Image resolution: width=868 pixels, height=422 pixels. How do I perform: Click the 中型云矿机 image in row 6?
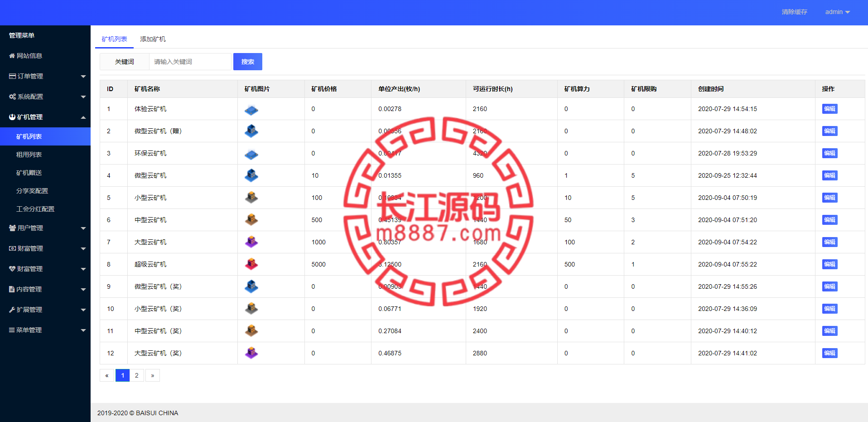pos(251,220)
